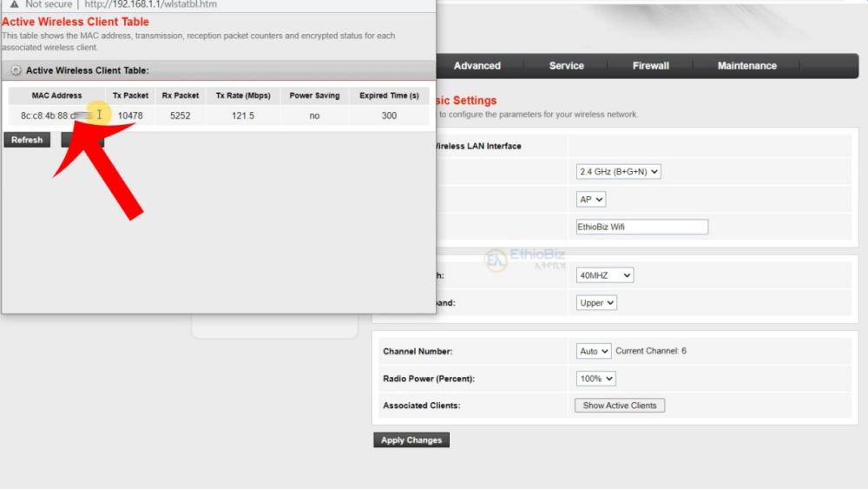The width and height of the screenshot is (868, 489).
Task: Refresh the active wireless client table
Action: pos(27,140)
